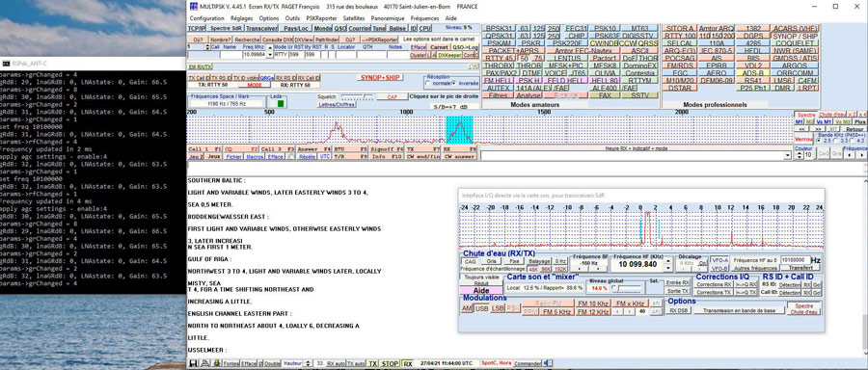Toggle Décalage On button
Viewport: 868px width, 370px height.
click(702, 263)
